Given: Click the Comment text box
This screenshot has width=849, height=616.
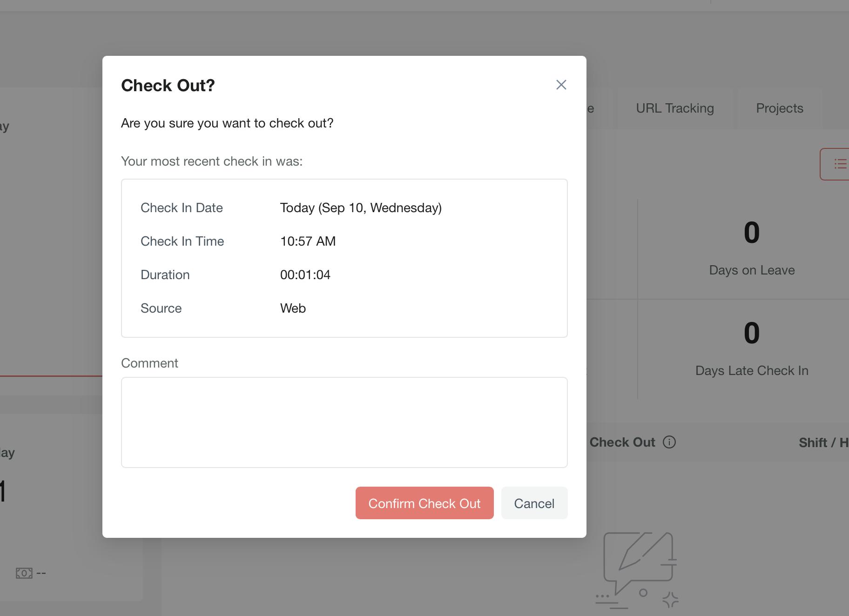Looking at the screenshot, I should pos(344,422).
